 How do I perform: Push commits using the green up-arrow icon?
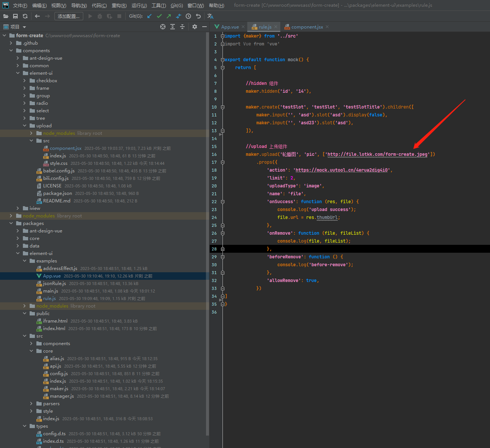coord(168,16)
